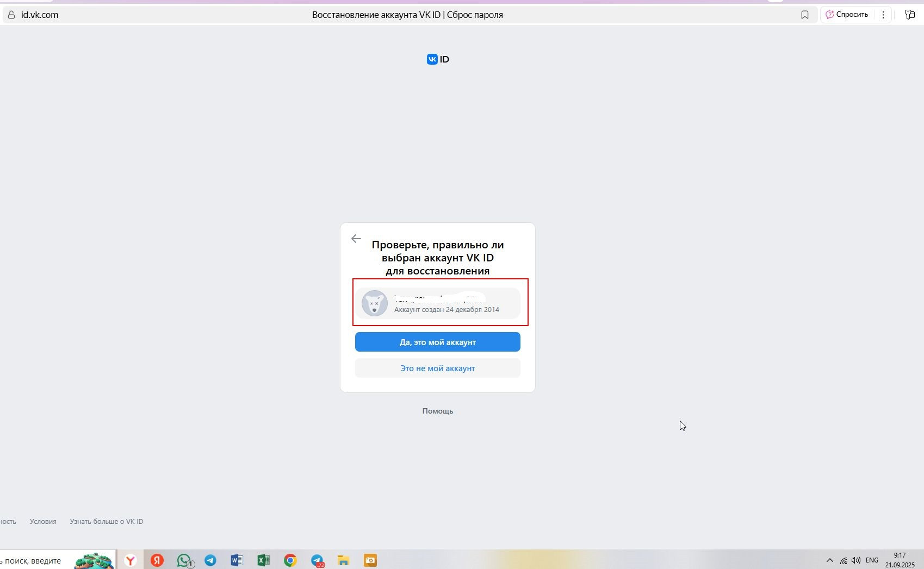The image size is (924, 569).
Task: Open the three-dot menu beside Спросить
Action: coord(883,15)
